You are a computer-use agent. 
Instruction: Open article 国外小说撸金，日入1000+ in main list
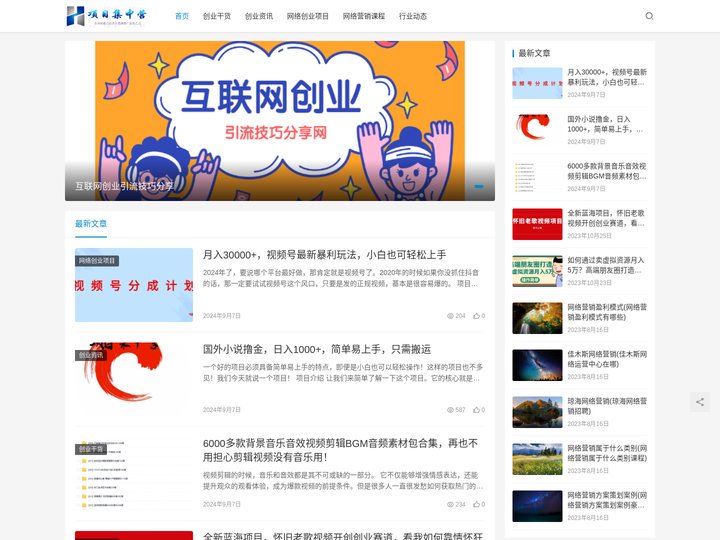tap(317, 349)
